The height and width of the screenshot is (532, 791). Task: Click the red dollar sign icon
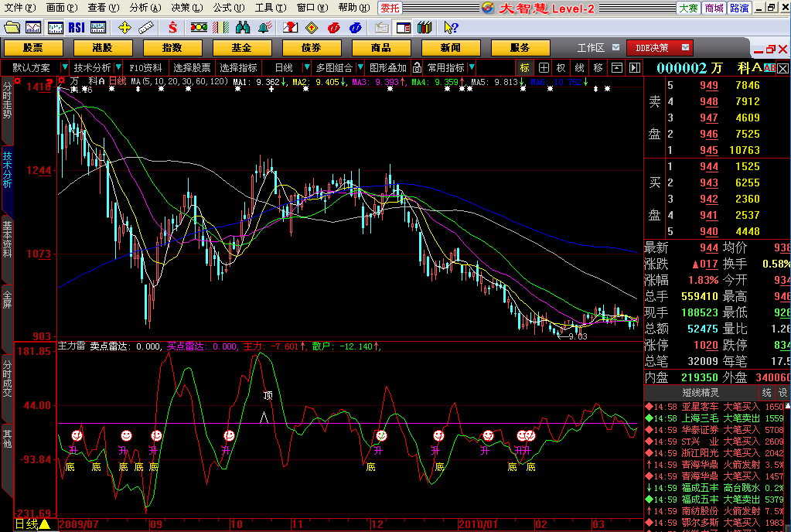tap(172, 28)
